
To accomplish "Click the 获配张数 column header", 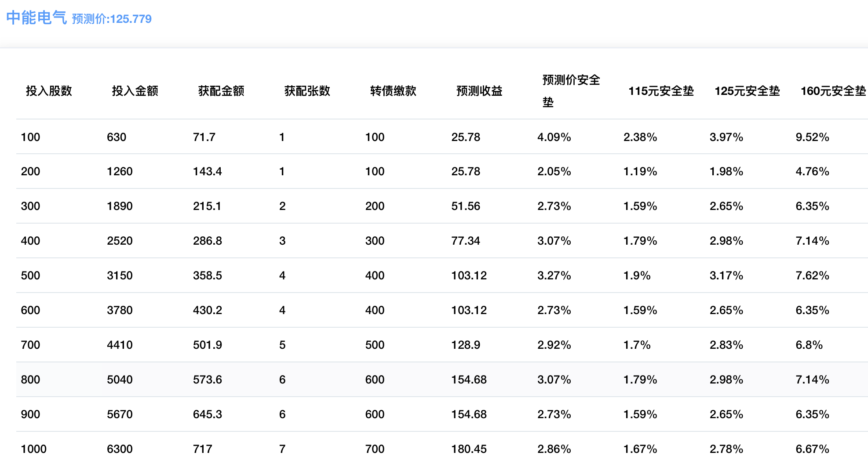I will (307, 91).
